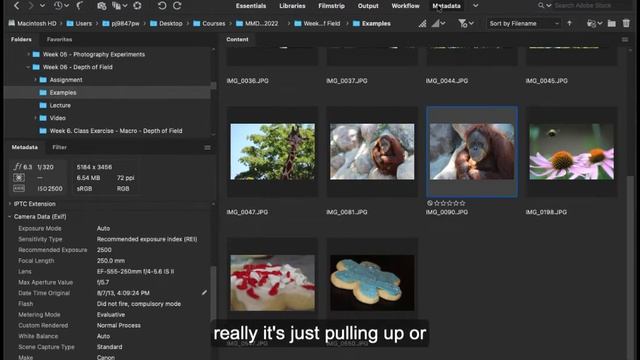Switch to Libraries workspace
This screenshot has height=360, width=640.
[292, 6]
